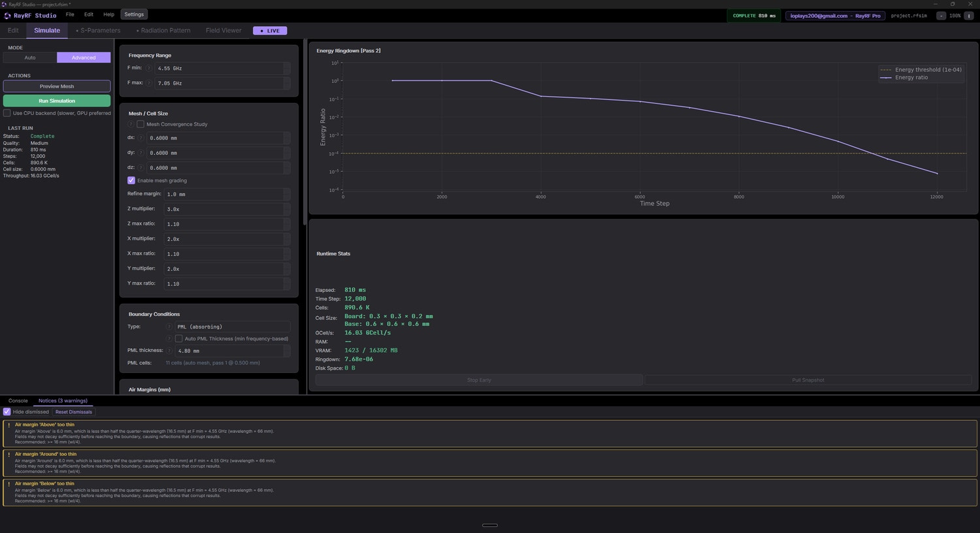Click the zoom out minus button
This screenshot has width=980, height=533.
click(x=941, y=16)
